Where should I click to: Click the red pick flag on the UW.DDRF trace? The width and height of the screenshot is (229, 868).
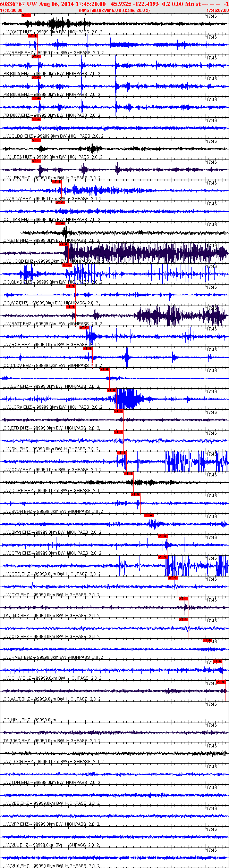tap(129, 474)
